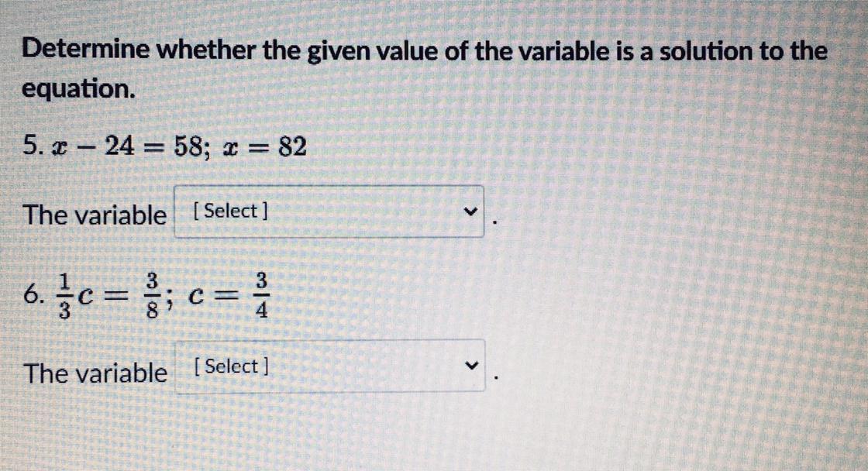Click the instruction heading starting with Determine

[x=424, y=69]
